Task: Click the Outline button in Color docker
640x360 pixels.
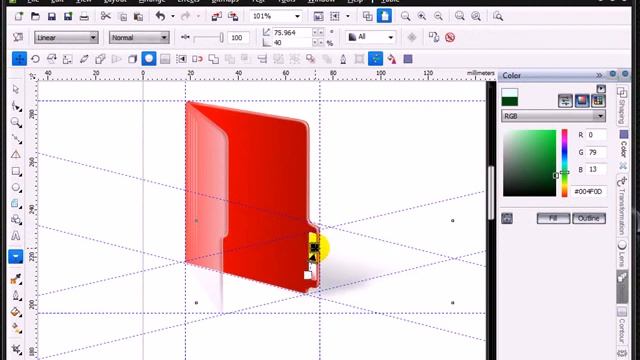Action: tap(589, 218)
